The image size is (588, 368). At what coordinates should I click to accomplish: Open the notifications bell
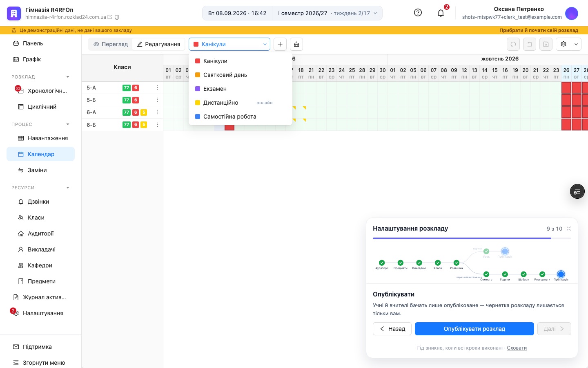pyautogui.click(x=441, y=13)
